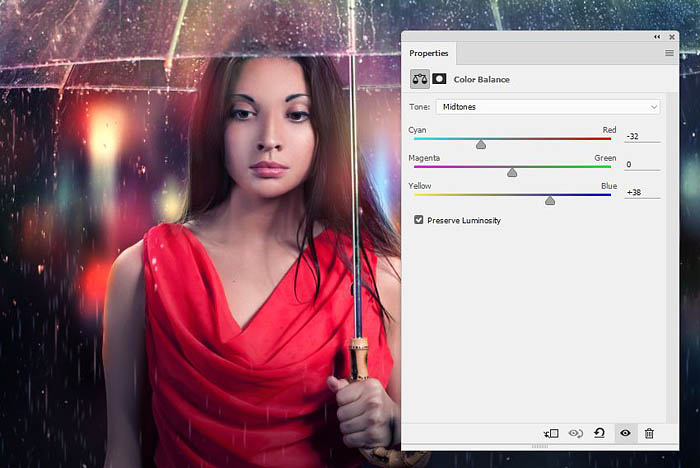Toggle Preserve Luminosity checkbox
This screenshot has width=700, height=468.
click(418, 220)
